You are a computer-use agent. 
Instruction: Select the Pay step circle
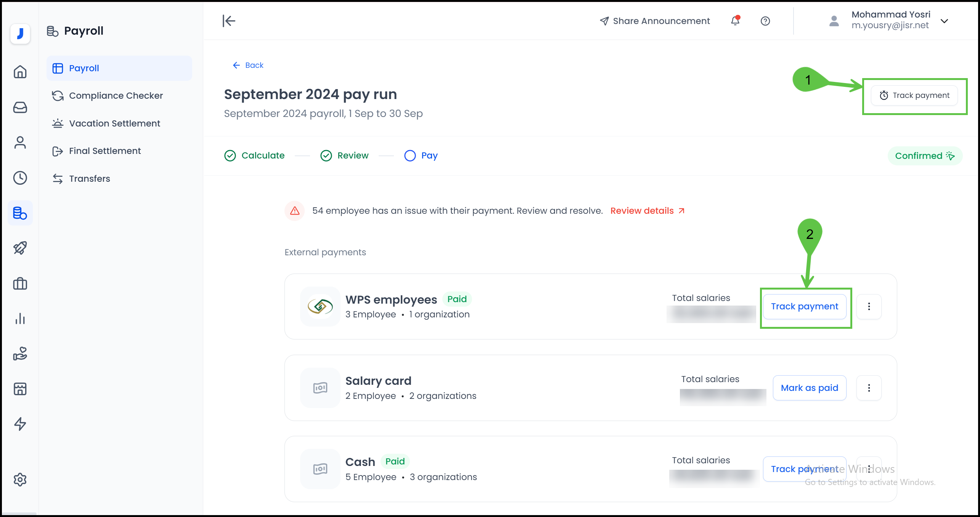pos(410,156)
